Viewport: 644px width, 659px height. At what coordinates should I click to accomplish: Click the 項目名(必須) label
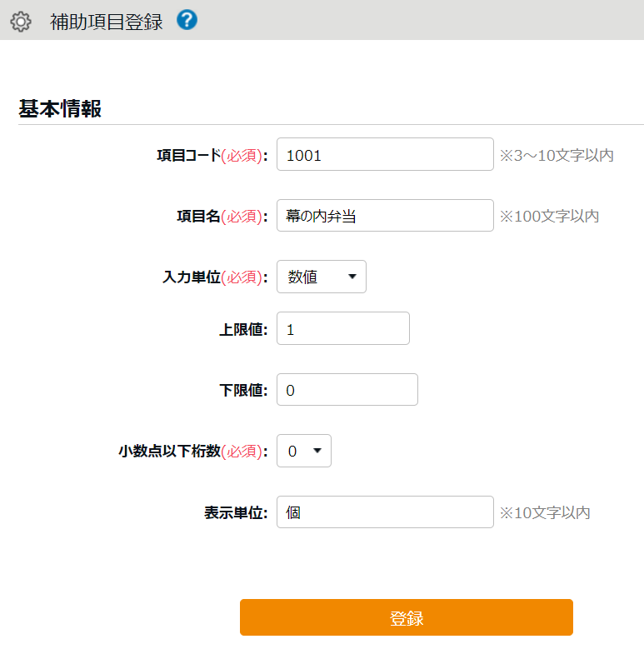click(x=222, y=216)
